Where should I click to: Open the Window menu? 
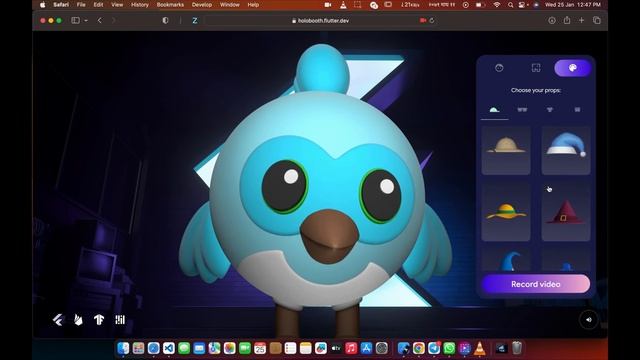(229, 5)
